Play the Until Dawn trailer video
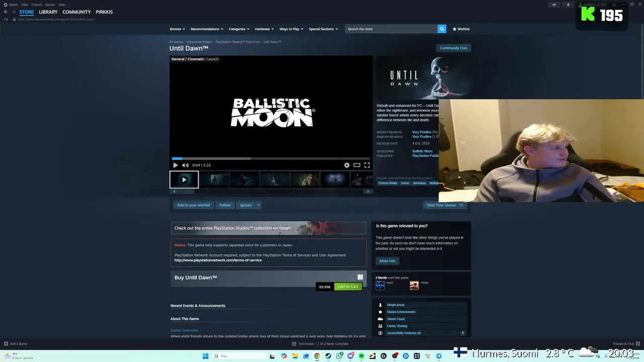Viewport: 644px width, 362px height. pos(176,165)
